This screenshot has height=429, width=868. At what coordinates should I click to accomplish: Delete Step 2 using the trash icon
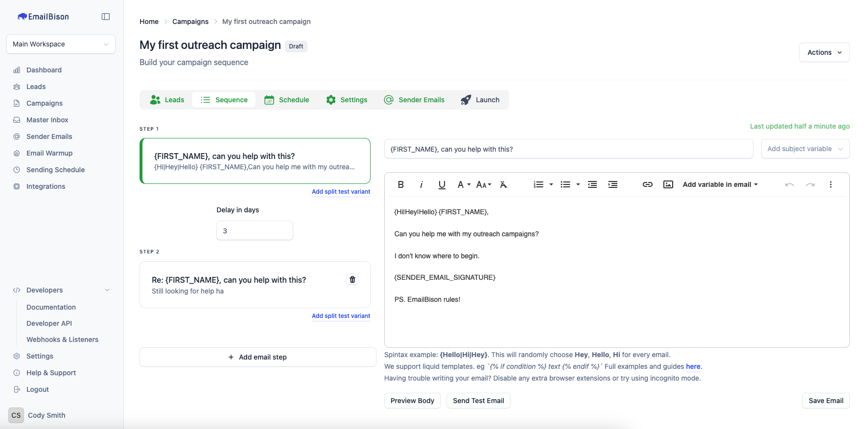pos(352,279)
